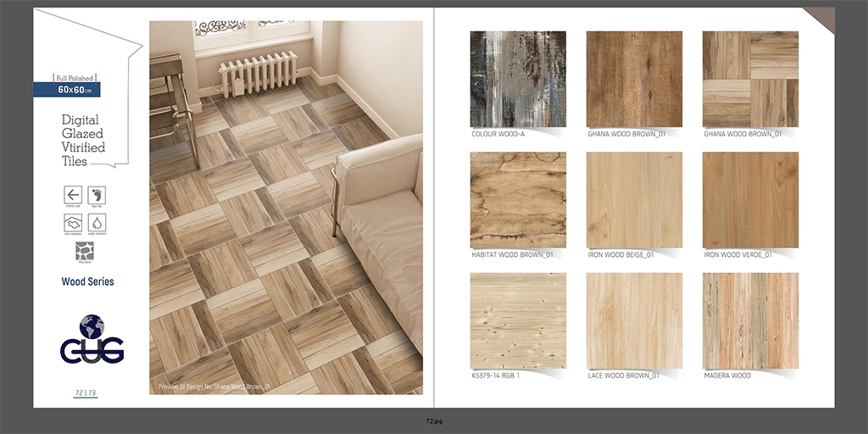Click the random pattern icon
Viewport: 868px width, 434px height.
[85, 252]
